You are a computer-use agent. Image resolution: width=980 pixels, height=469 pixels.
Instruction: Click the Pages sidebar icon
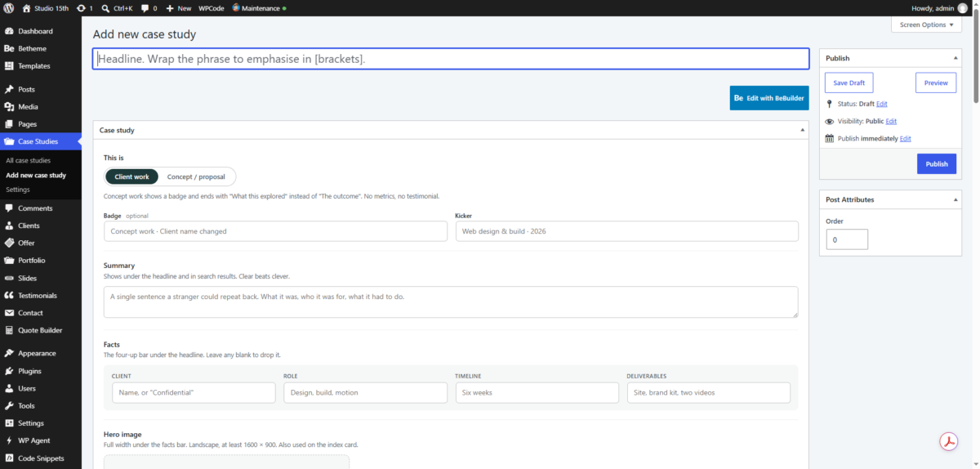[9, 124]
